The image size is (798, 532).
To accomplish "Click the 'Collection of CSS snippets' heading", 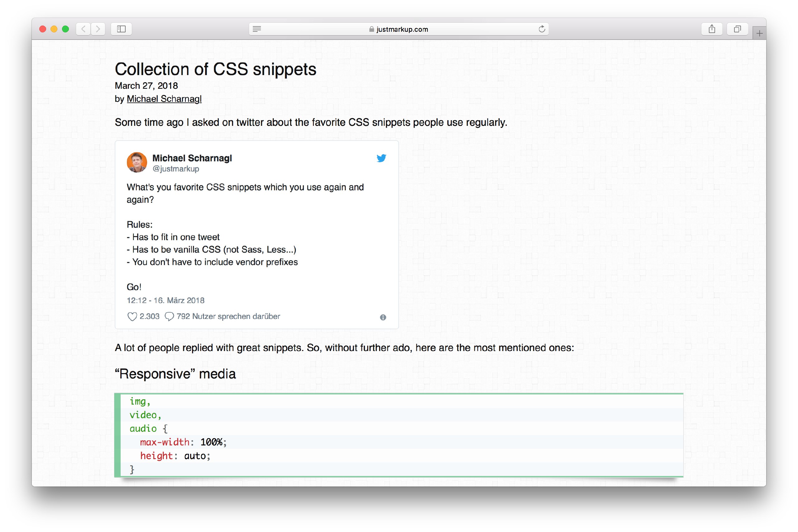I will click(x=215, y=69).
